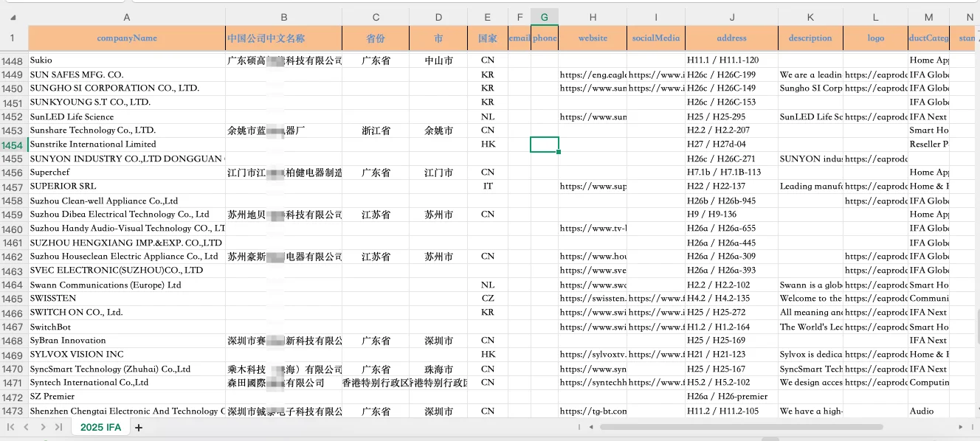The width and height of the screenshot is (980, 441).
Task: Select the SwitchBot company cell
Action: pos(127,327)
